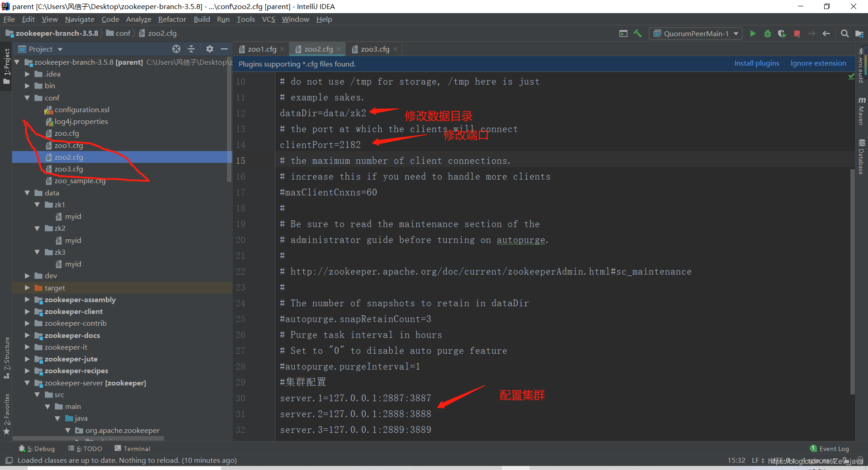Open the Structure tool window
Screen dimensions: 868x470
(x=6, y=357)
